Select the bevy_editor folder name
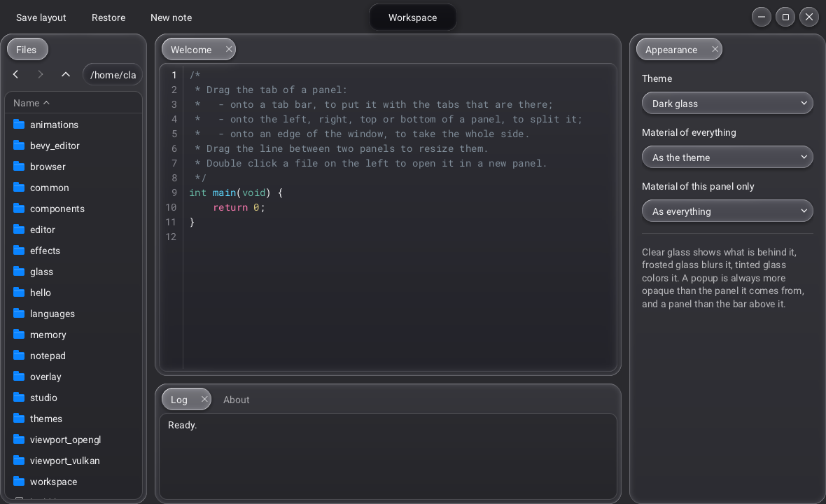The width and height of the screenshot is (826, 504). coord(55,146)
